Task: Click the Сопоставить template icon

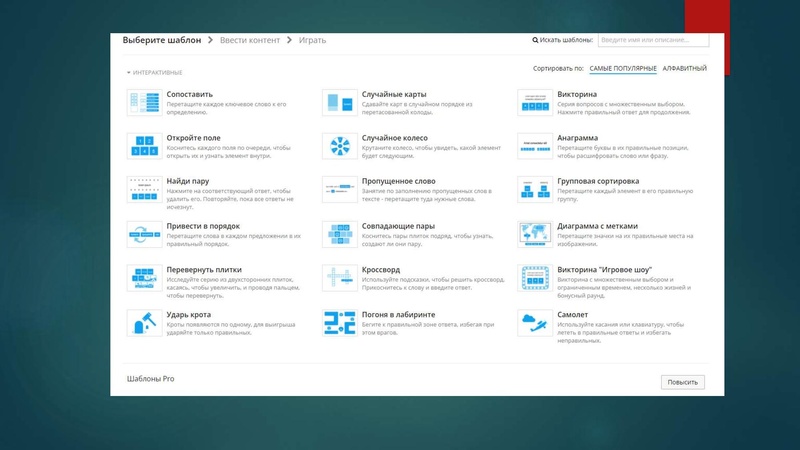Action: pos(143,101)
